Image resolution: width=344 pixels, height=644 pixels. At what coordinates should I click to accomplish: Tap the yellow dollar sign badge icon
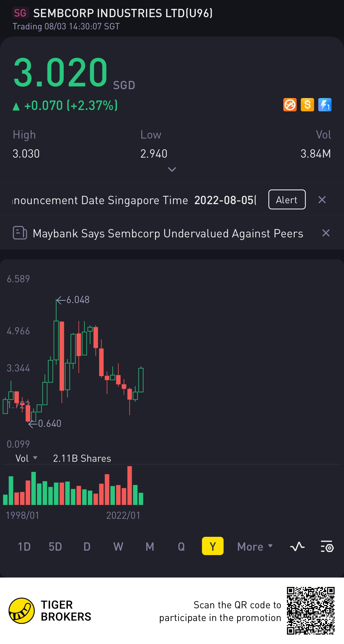307,105
